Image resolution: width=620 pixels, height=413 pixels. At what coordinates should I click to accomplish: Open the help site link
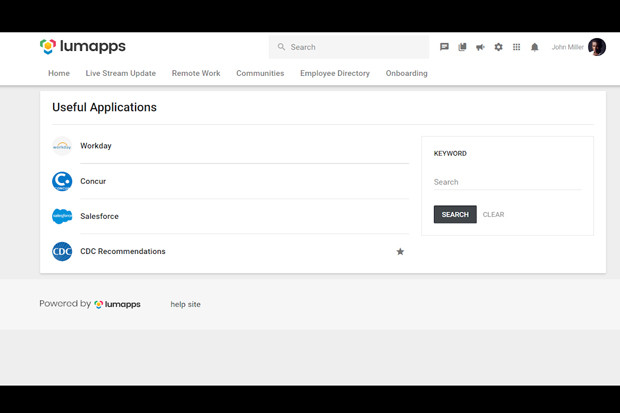185,304
